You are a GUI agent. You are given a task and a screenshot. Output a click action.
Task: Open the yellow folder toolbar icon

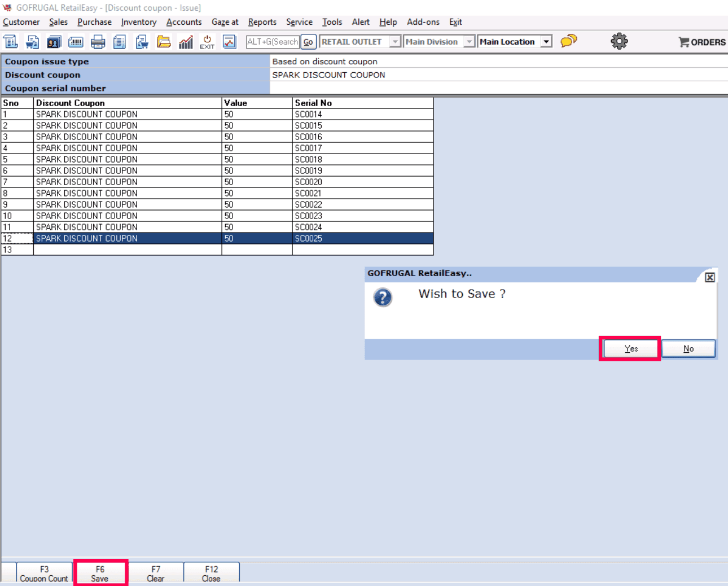click(x=164, y=42)
